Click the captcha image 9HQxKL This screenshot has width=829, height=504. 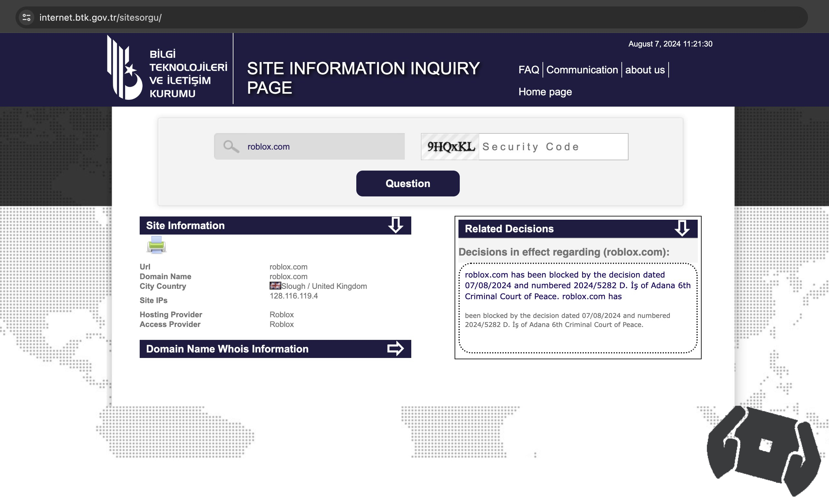tap(450, 147)
